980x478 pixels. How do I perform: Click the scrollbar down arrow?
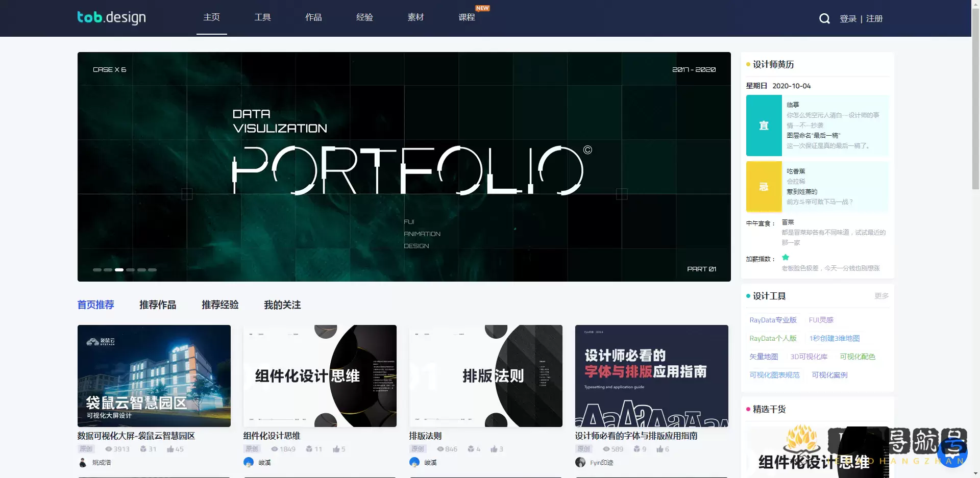[x=975, y=473]
